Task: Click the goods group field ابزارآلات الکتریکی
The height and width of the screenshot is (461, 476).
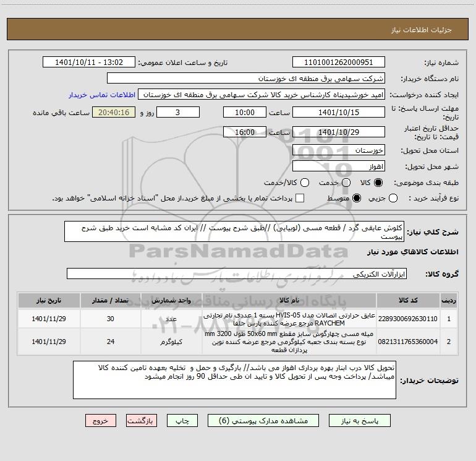Action: pos(237,274)
